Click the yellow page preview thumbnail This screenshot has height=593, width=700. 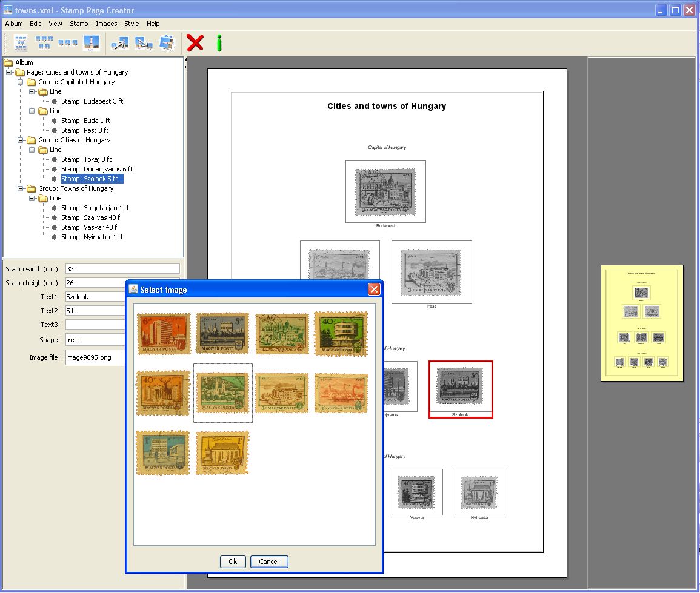(642, 322)
